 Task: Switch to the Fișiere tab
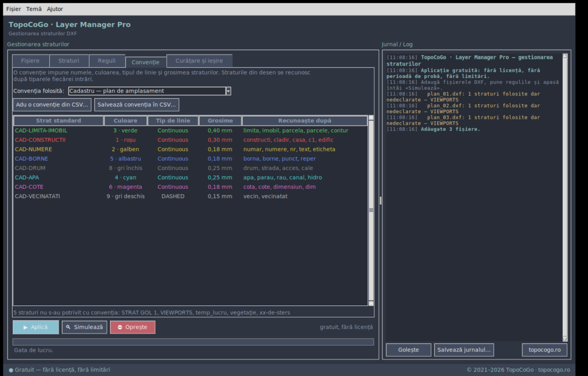(30, 61)
